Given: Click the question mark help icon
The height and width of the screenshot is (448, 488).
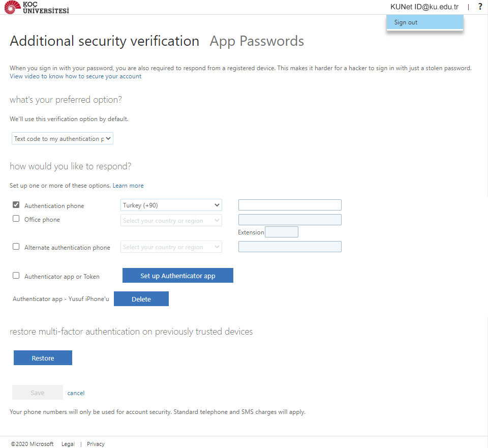Looking at the screenshot, I should 480,7.
